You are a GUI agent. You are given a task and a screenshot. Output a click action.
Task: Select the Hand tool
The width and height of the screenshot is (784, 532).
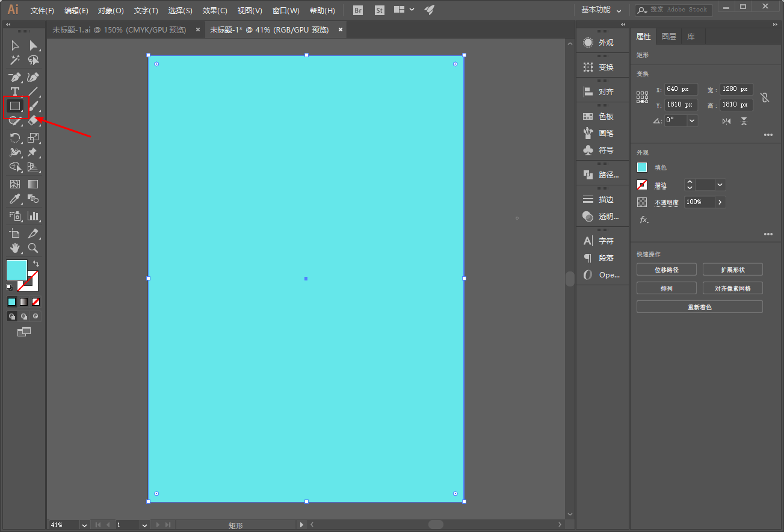[x=15, y=247]
